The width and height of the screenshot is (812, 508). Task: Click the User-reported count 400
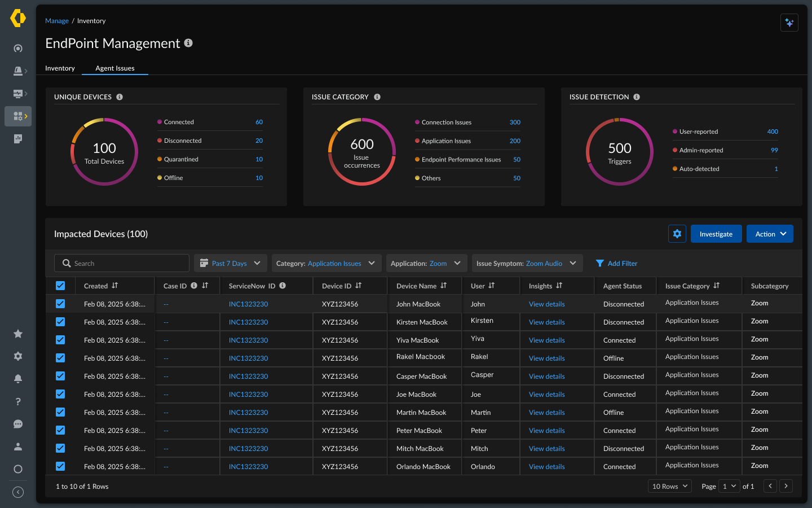click(773, 132)
